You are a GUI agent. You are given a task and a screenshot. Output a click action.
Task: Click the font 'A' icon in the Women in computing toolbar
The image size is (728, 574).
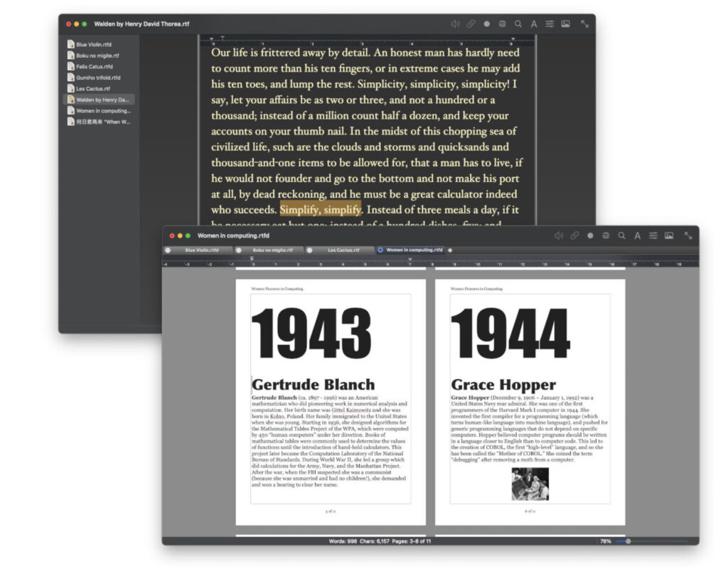(x=638, y=235)
